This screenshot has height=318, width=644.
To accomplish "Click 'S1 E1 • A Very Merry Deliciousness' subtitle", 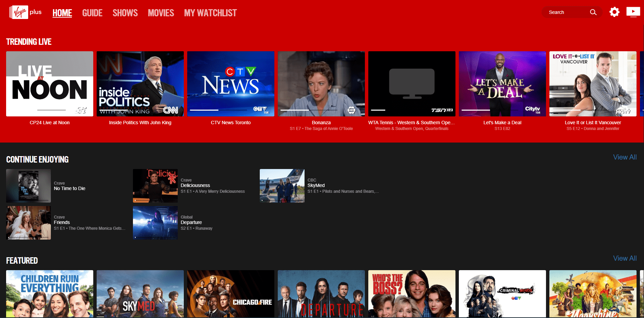I will tap(213, 191).
